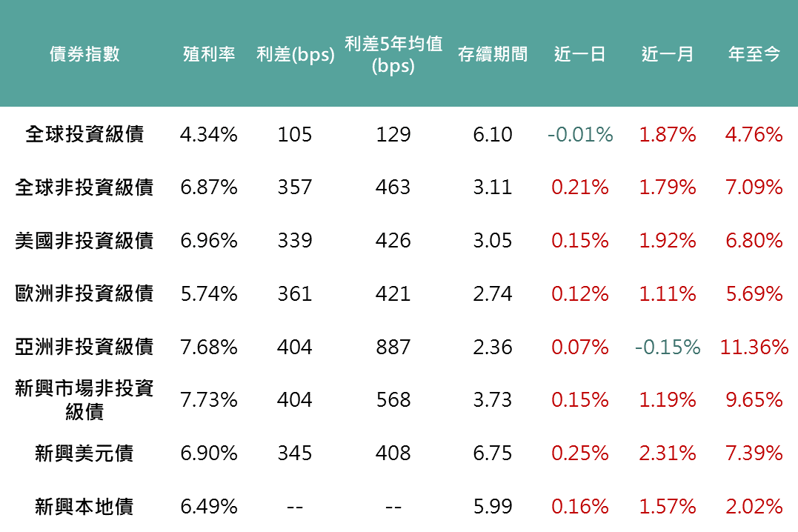This screenshot has height=532, width=798.
Task: Click the 11.36% year-to-date value
Action: (x=754, y=347)
